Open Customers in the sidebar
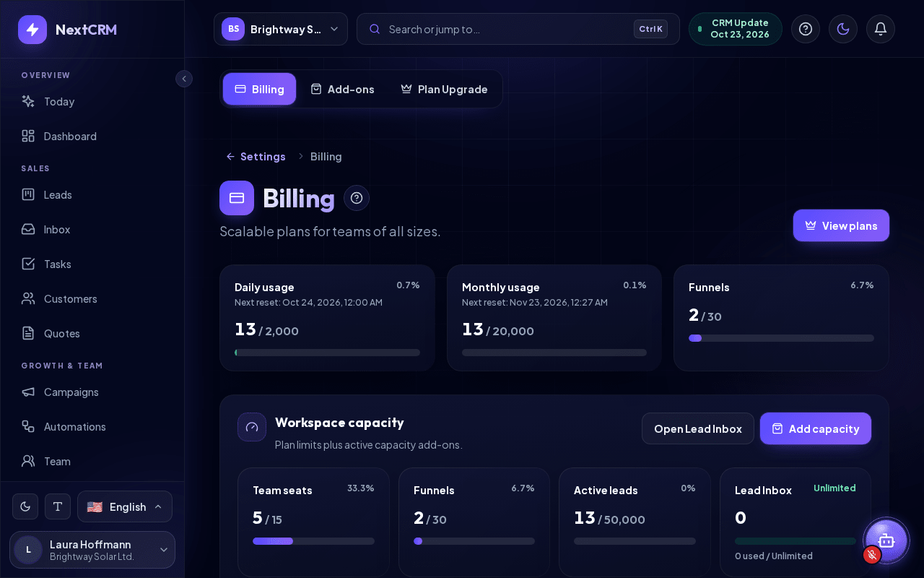Image resolution: width=924 pixels, height=578 pixels. pyautogui.click(x=92, y=299)
